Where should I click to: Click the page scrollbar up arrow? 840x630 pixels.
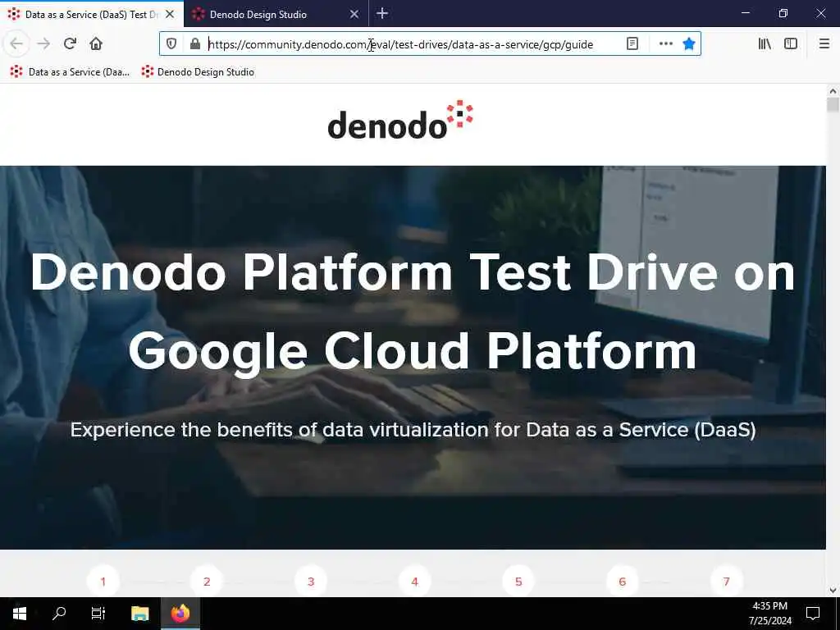[833, 90]
